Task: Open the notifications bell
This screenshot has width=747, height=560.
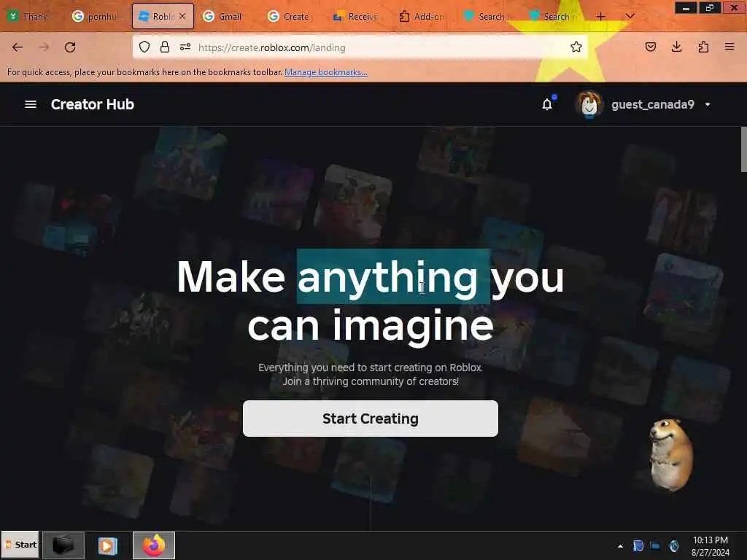Action: coord(547,104)
